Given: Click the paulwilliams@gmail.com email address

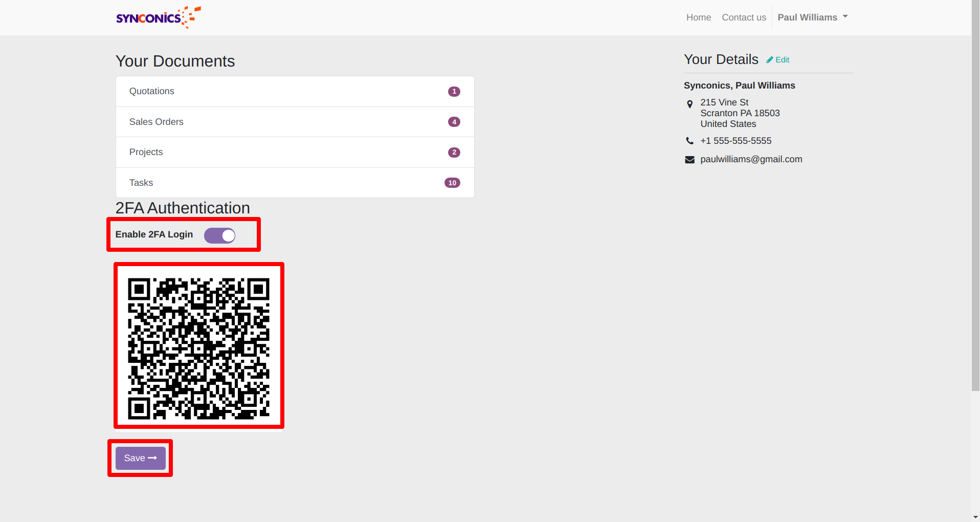Looking at the screenshot, I should [751, 159].
